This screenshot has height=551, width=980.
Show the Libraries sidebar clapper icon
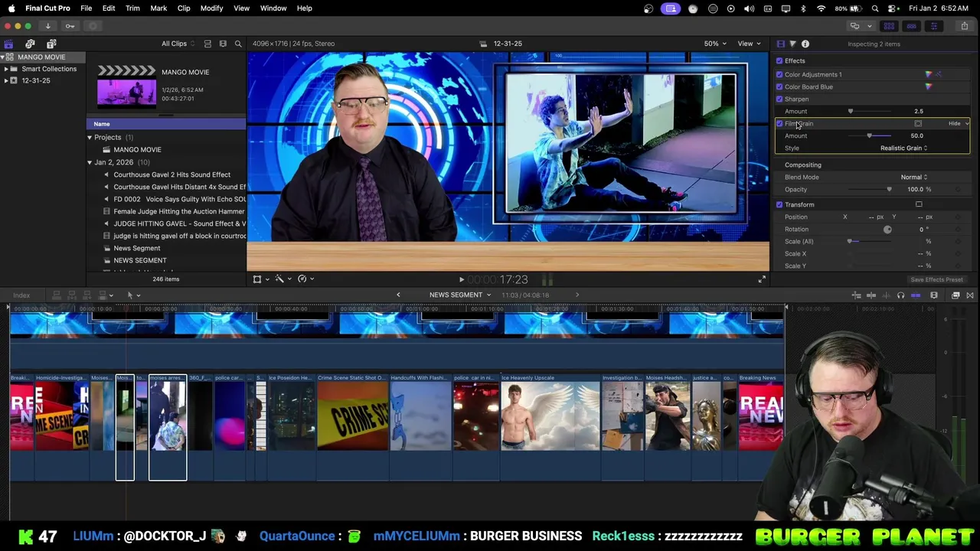8,44
